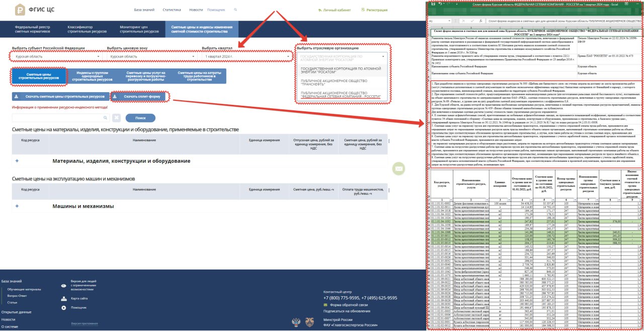
Task: Open База знаний in the top menu
Action: (145, 10)
